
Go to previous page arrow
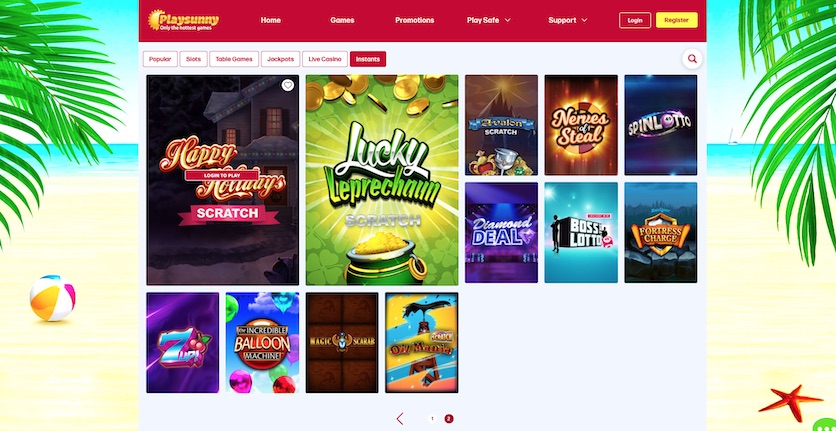click(400, 419)
